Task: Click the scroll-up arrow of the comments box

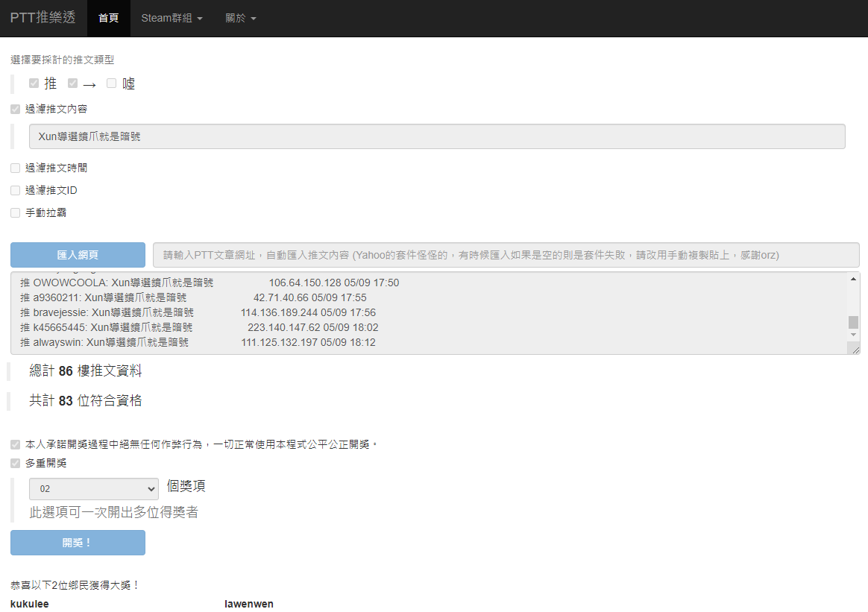Action: (853, 278)
